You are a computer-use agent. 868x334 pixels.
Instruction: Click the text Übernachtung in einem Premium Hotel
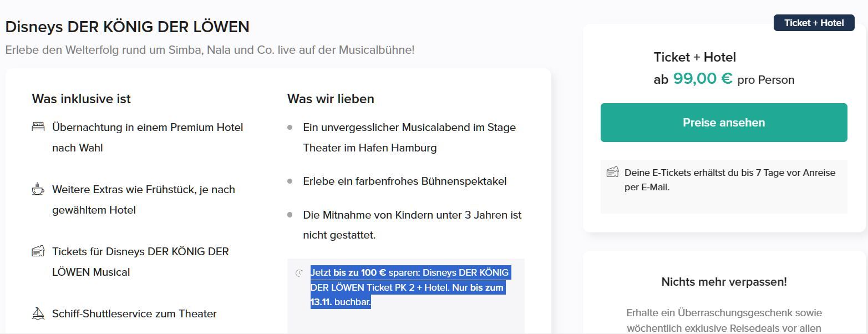(x=148, y=138)
